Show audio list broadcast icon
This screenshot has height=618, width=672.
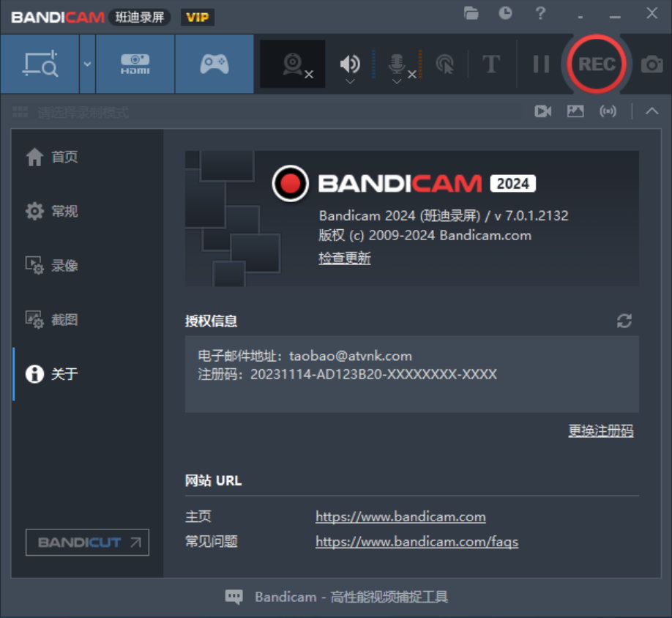(x=608, y=111)
